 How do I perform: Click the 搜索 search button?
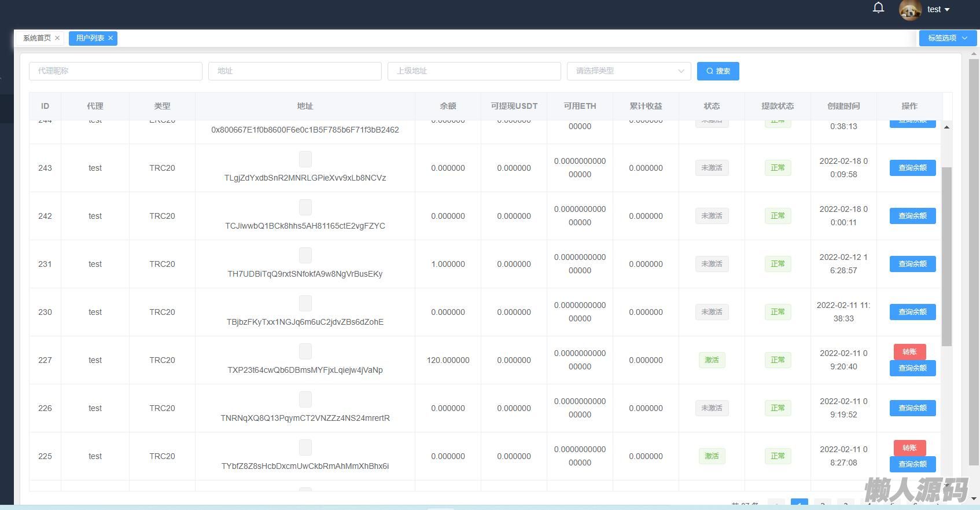point(718,71)
